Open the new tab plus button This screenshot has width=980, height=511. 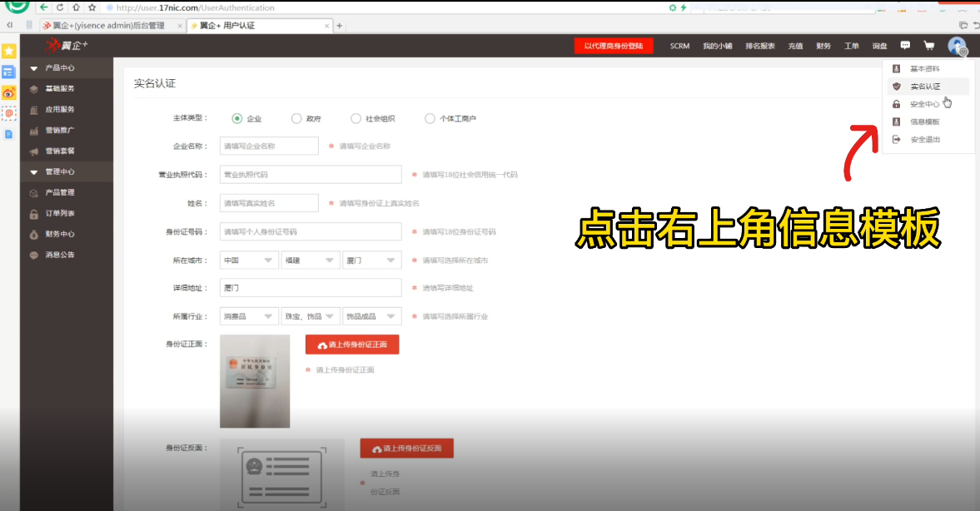coord(340,26)
